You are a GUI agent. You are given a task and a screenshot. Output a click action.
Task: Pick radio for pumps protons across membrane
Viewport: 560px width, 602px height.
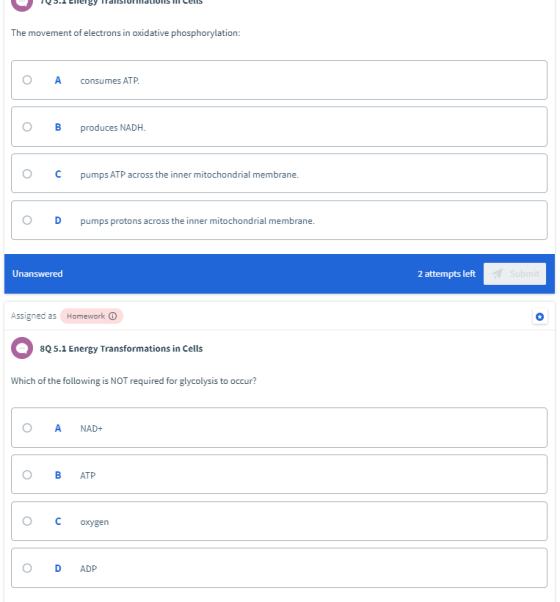[x=27, y=220]
